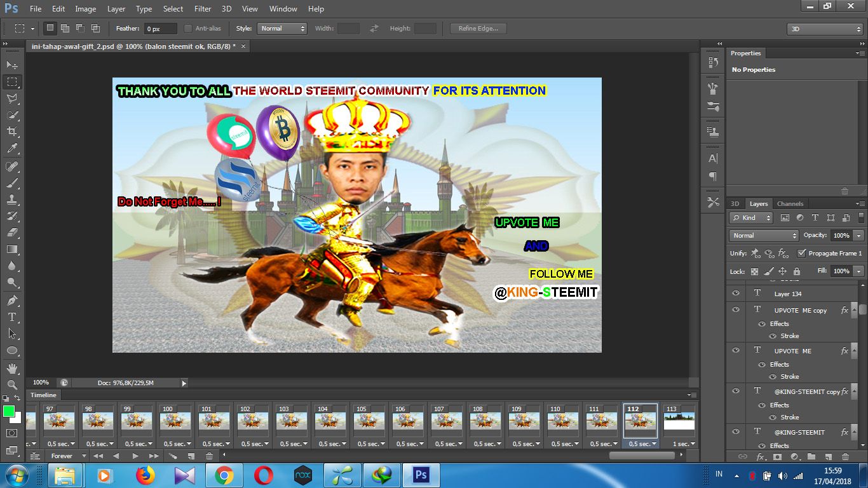Open the Style dropdown in options bar
The width and height of the screenshot is (868, 488).
pyautogui.click(x=282, y=29)
